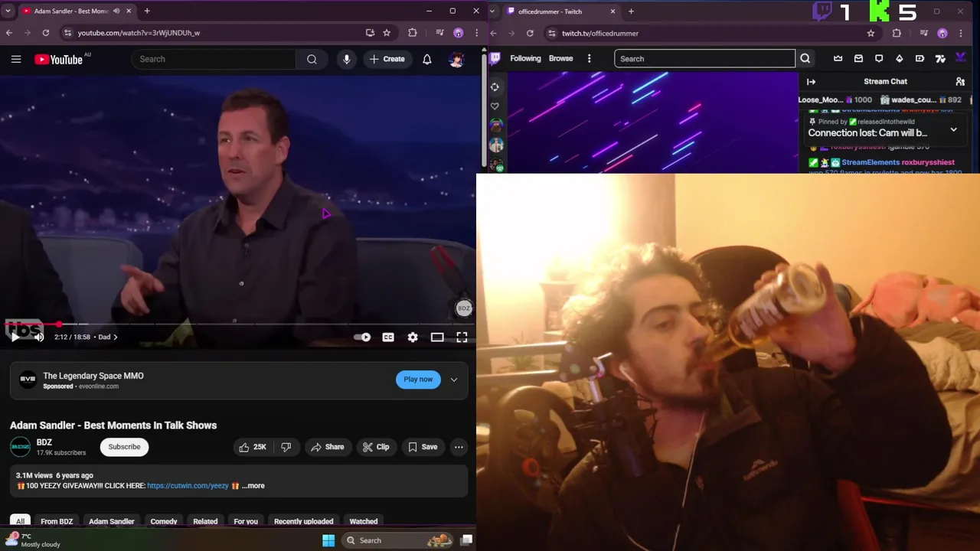Focus the Twitch search field
Image resolution: width=980 pixels, height=551 pixels.
(704, 58)
